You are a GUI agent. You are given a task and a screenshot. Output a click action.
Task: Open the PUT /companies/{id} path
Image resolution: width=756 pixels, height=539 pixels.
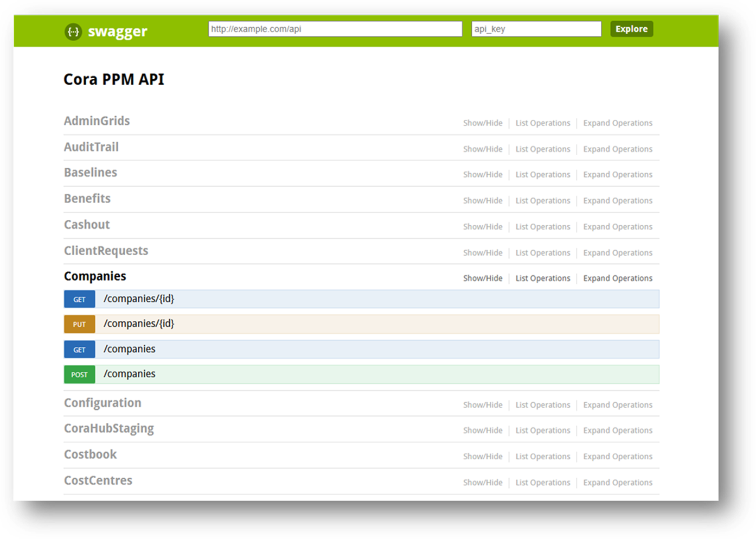pyautogui.click(x=139, y=324)
